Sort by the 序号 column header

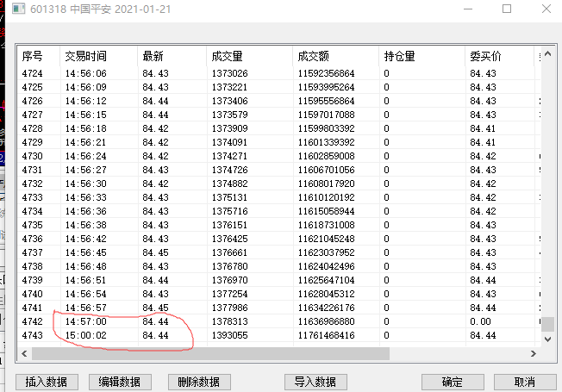click(x=39, y=56)
